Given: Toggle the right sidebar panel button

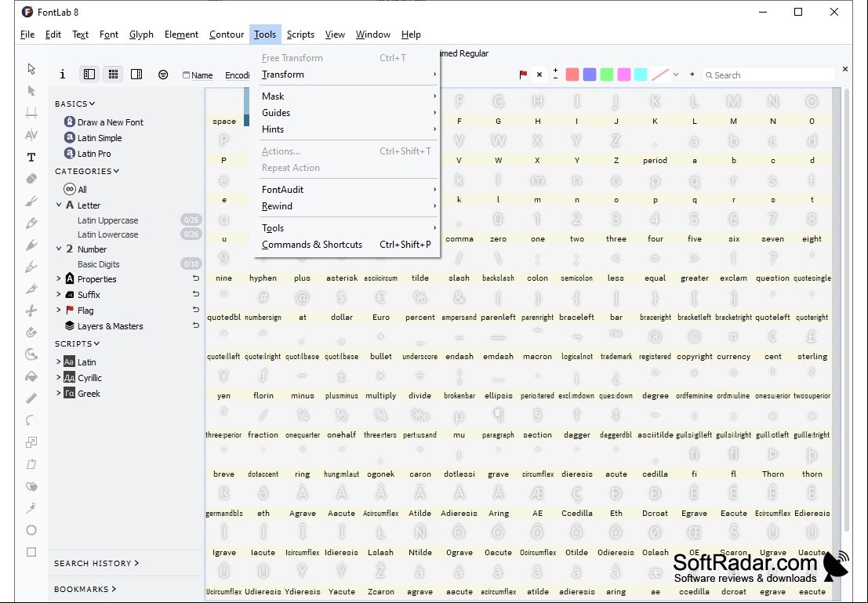Looking at the screenshot, I should click(136, 74).
